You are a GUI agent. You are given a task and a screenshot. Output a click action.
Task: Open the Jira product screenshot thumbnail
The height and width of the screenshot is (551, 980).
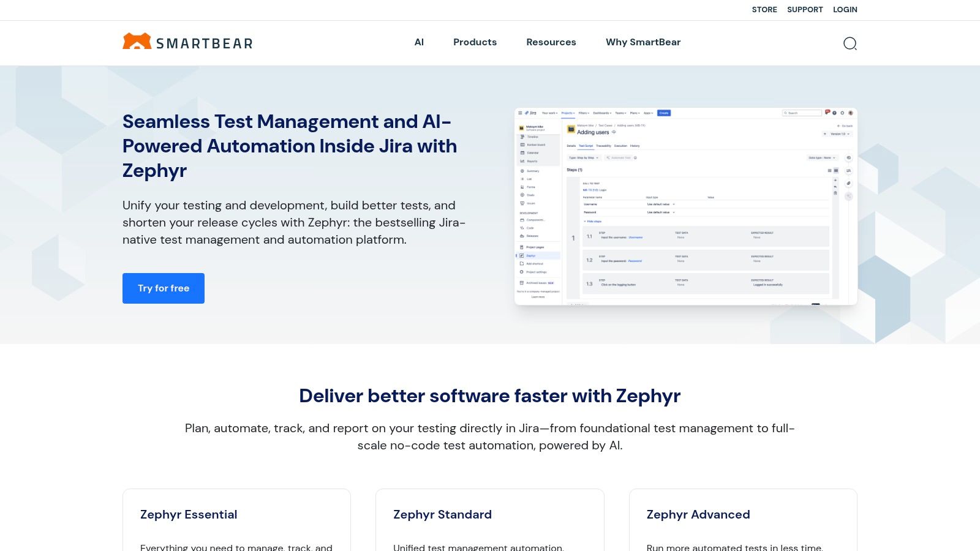coord(686,206)
